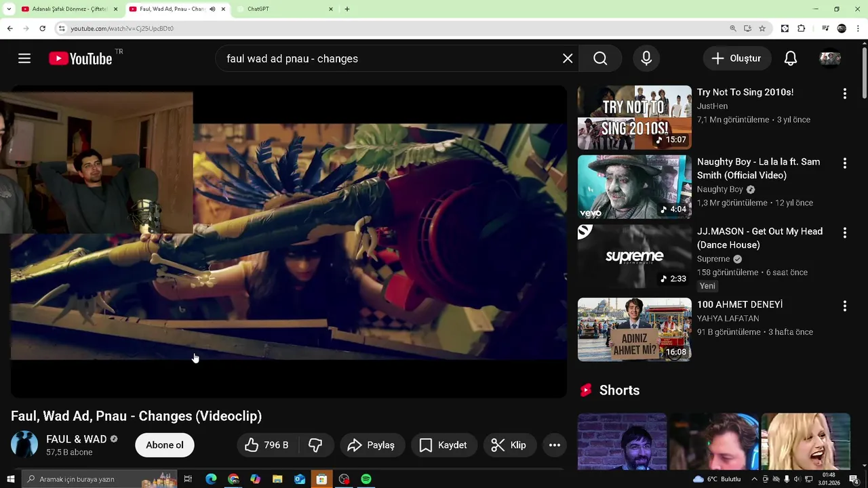The image size is (868, 488).
Task: Click the browser address bar URL
Action: point(122,28)
